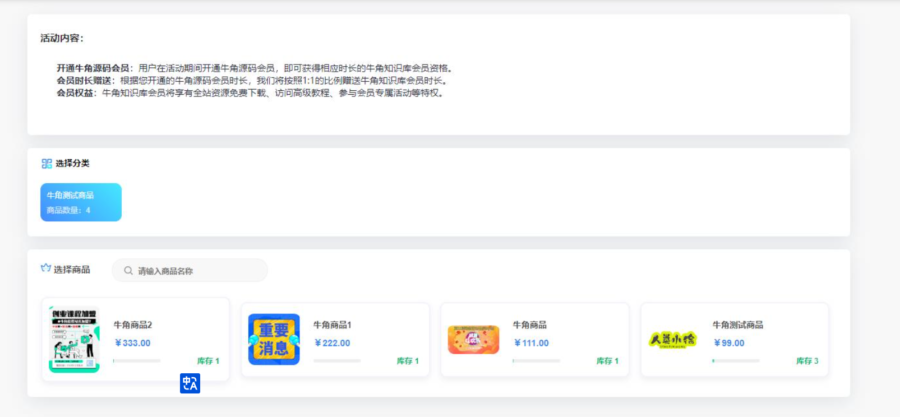Click the 会员时长赠送 bold text

click(x=85, y=80)
